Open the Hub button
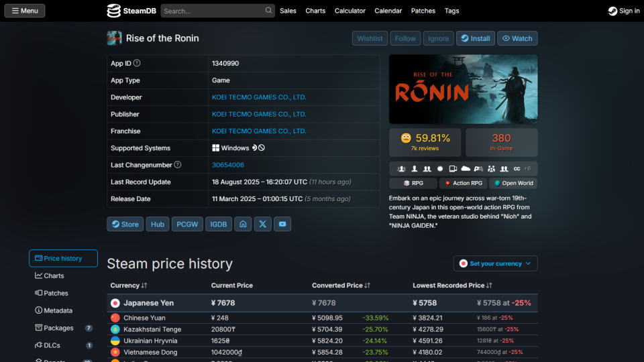 pos(157,224)
